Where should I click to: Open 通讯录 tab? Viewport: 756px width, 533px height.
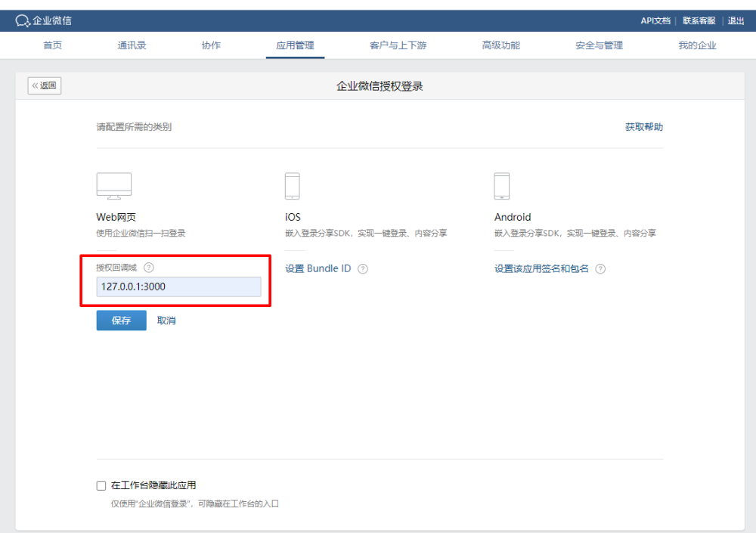pos(132,45)
